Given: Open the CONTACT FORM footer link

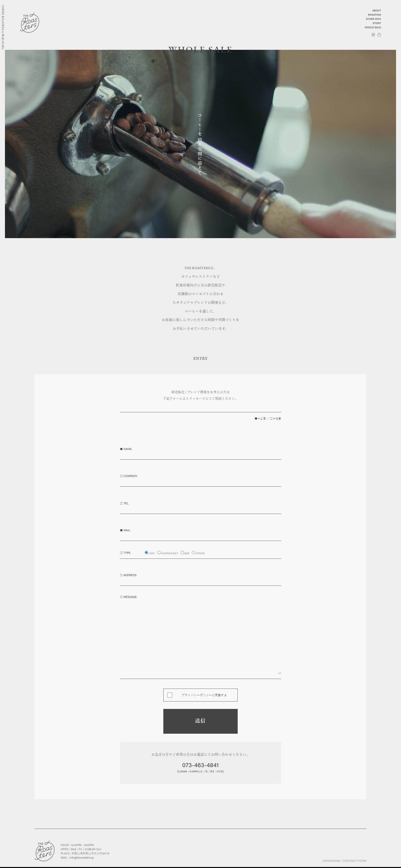Looking at the screenshot, I should [x=354, y=861].
